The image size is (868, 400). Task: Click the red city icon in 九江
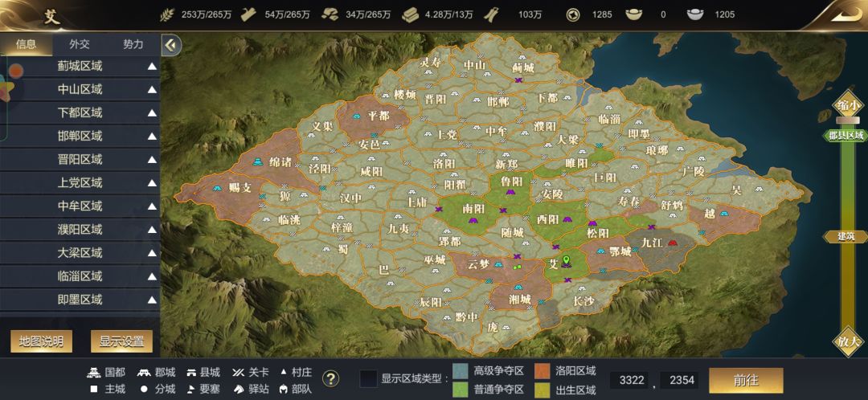(x=673, y=243)
